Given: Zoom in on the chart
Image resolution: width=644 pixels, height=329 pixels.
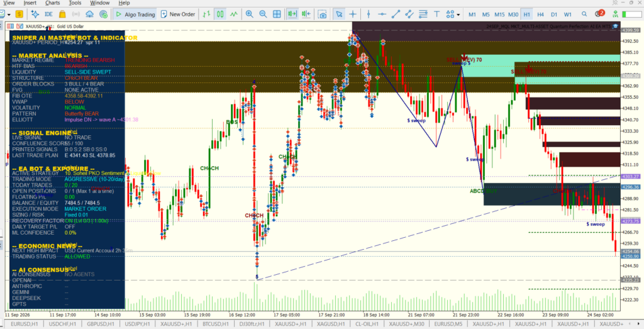Looking at the screenshot, I should click(249, 14).
